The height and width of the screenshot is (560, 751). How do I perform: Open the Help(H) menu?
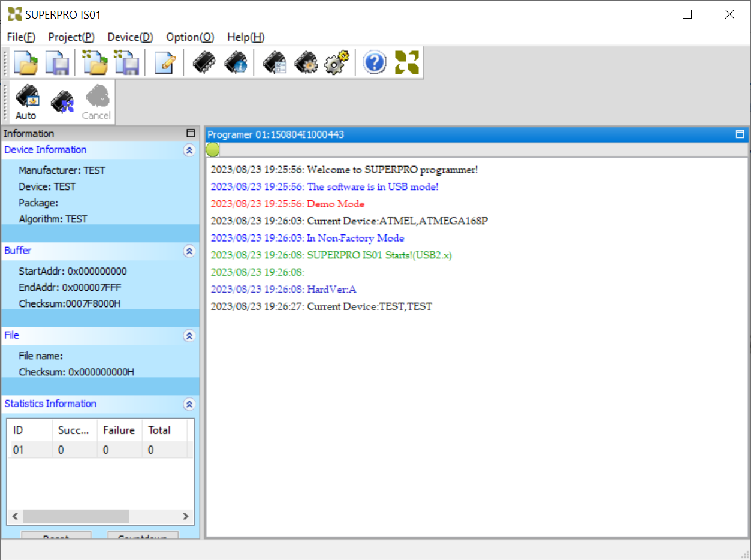coord(246,37)
